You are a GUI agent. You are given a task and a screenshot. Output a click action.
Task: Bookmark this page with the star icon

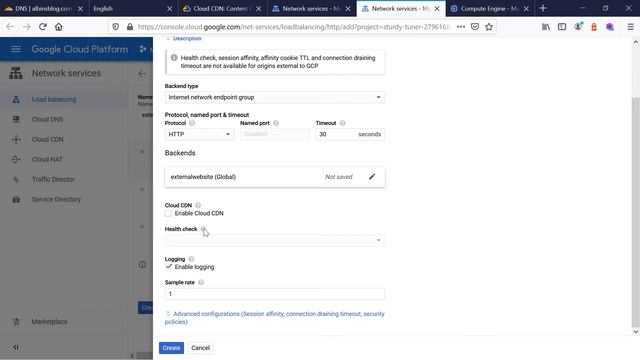pos(489,27)
